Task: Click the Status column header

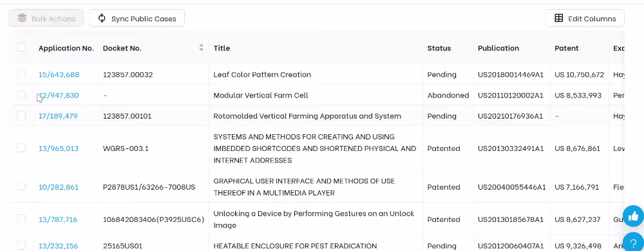Action: pos(439,48)
